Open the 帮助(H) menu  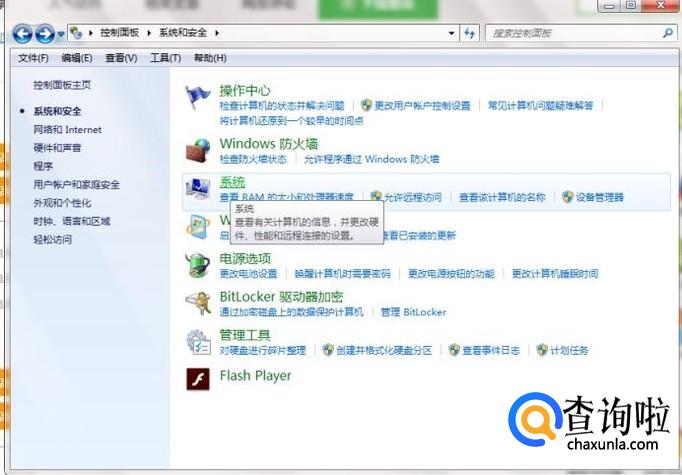point(210,58)
